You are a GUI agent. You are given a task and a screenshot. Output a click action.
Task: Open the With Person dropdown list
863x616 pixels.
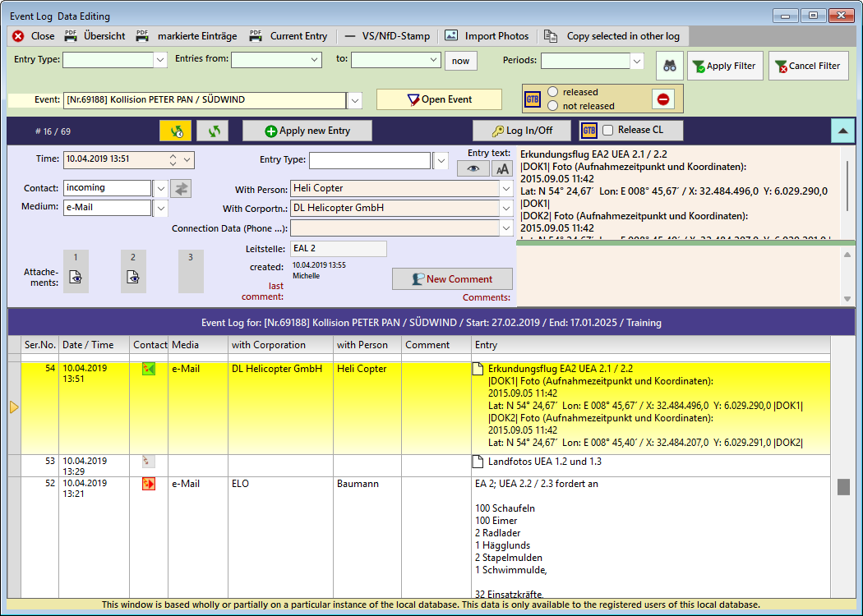pyautogui.click(x=505, y=188)
